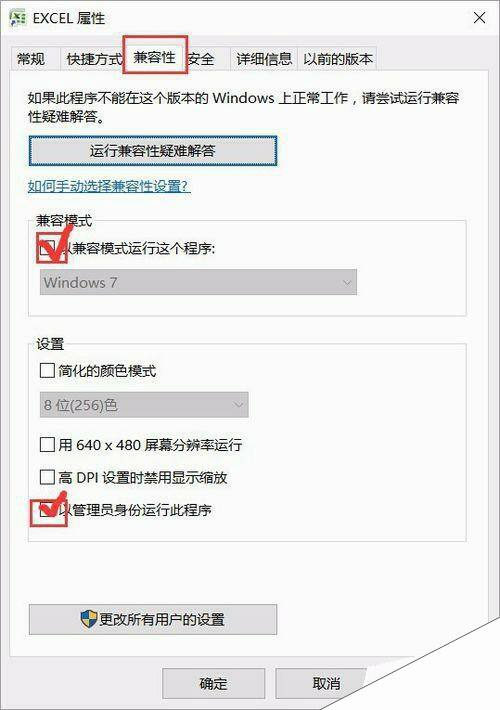Viewport: 500px width, 710px height.
Task: Click the shield icon on 更改所有用户的设置
Action: point(89,619)
